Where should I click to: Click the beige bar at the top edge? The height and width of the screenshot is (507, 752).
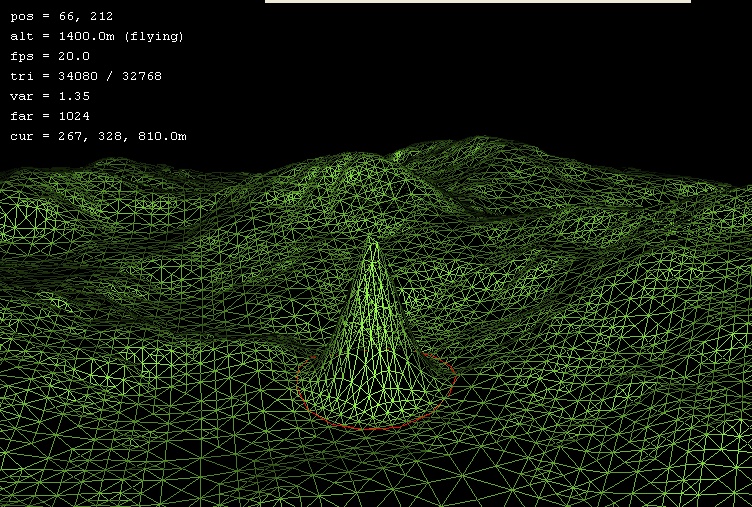(x=477, y=2)
